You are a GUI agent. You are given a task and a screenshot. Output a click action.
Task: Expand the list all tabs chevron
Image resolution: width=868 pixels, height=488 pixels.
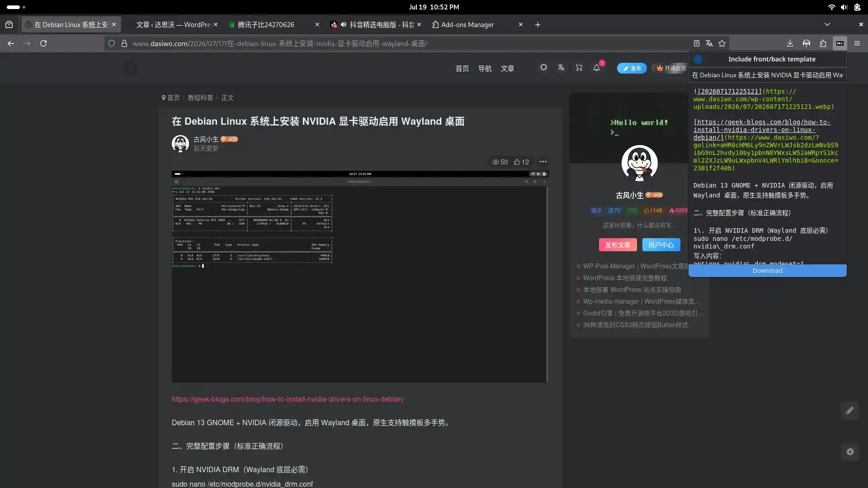pos(827,24)
